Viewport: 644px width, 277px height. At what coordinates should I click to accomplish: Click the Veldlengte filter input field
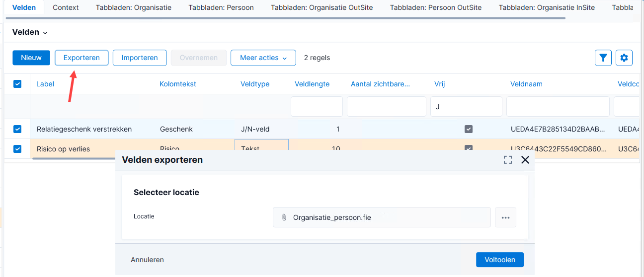click(x=317, y=106)
